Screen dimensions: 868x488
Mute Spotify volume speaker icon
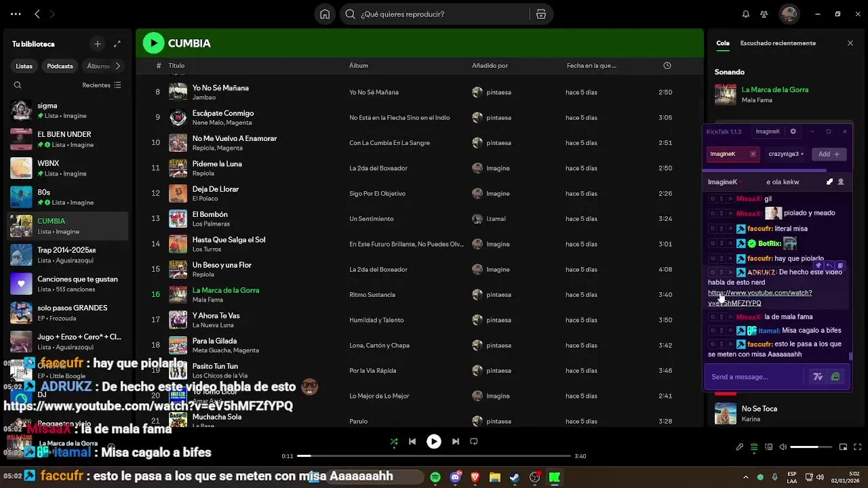783,447
